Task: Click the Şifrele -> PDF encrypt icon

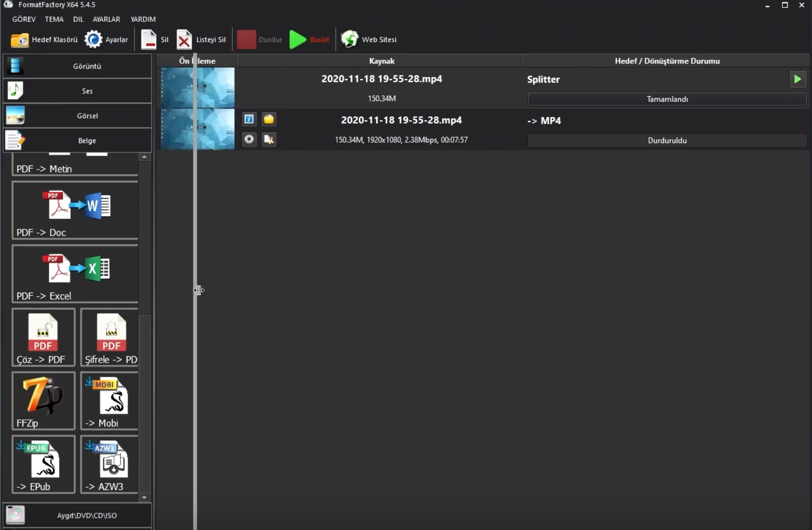Action: [110, 337]
